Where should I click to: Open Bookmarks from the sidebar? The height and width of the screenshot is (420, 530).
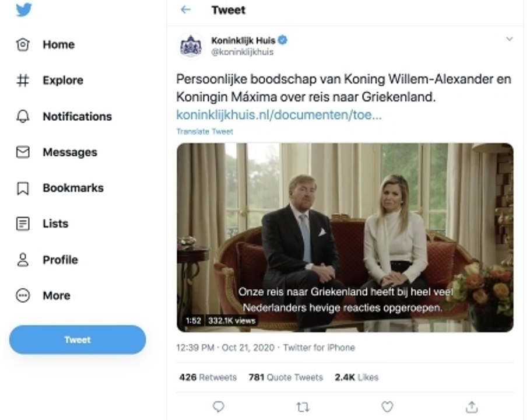pyautogui.click(x=72, y=188)
